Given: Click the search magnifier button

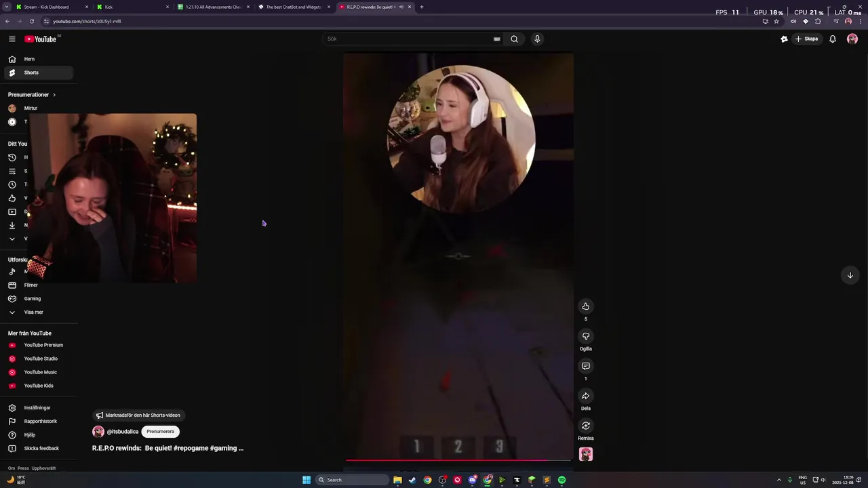Looking at the screenshot, I should (514, 39).
